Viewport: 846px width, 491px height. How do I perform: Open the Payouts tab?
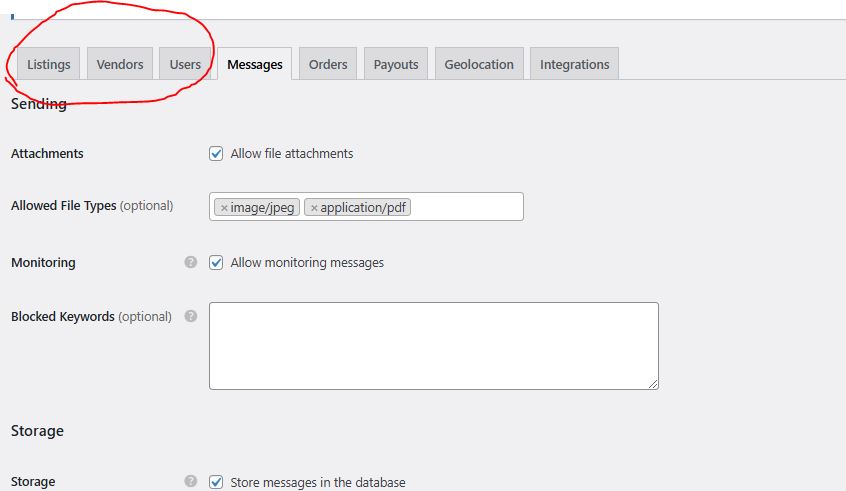(x=396, y=64)
